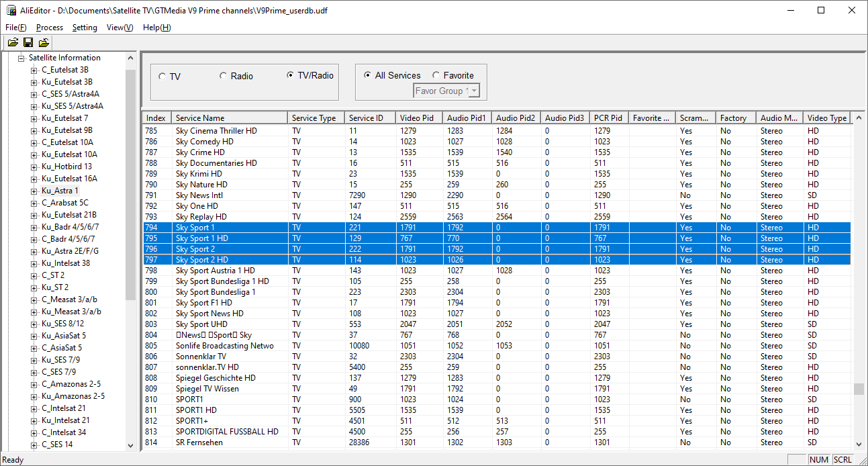Click the NUM indicator in status bar
Viewport: 868px width, 466px height.
coord(819,460)
